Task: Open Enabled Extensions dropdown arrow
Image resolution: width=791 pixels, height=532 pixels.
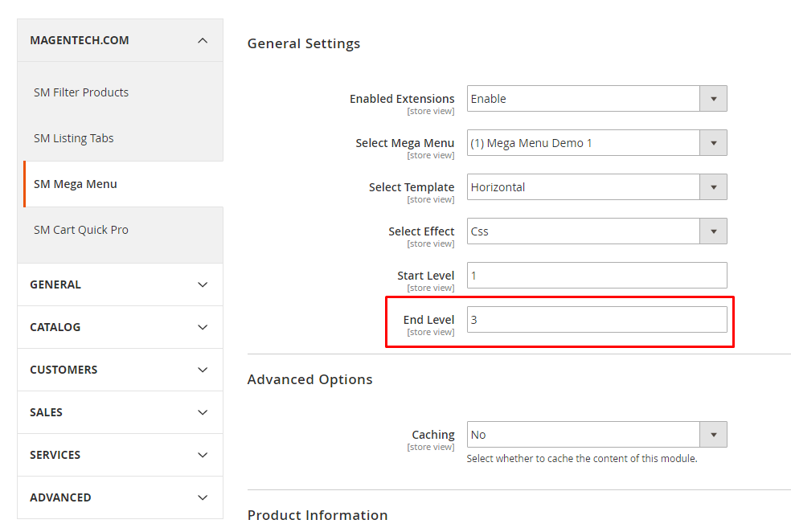Action: click(x=713, y=99)
